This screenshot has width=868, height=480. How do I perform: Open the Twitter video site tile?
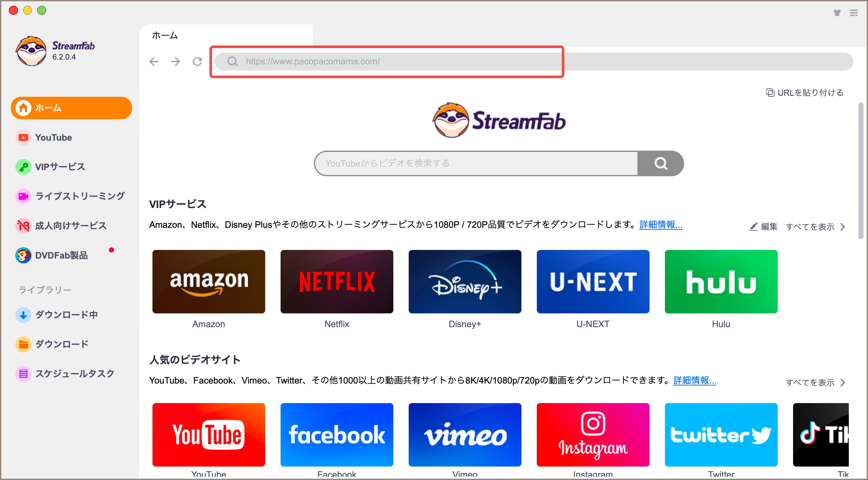[x=721, y=434]
